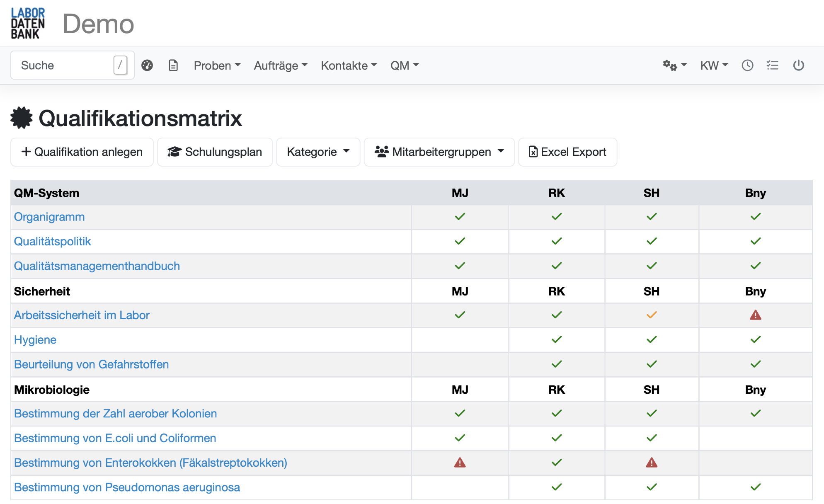The height and width of the screenshot is (504, 824).
Task: Open the task checklist icon
Action: (773, 65)
